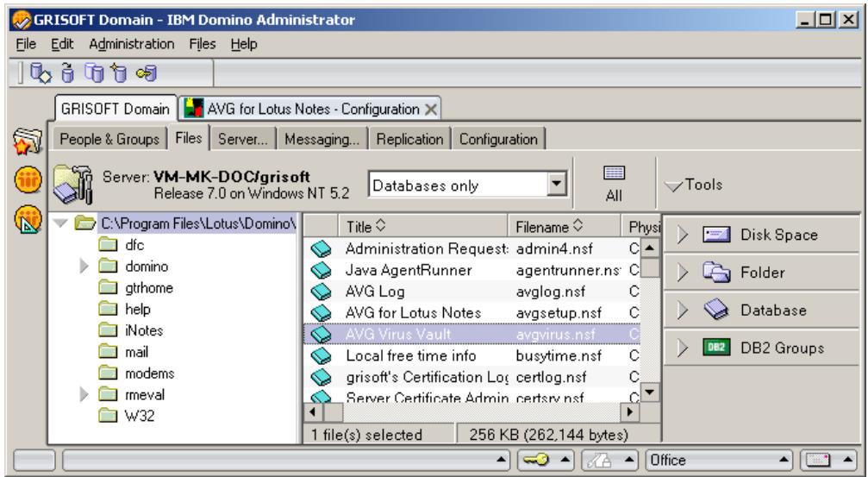Open the File menu
The width and height of the screenshot is (868, 477).
coord(26,44)
